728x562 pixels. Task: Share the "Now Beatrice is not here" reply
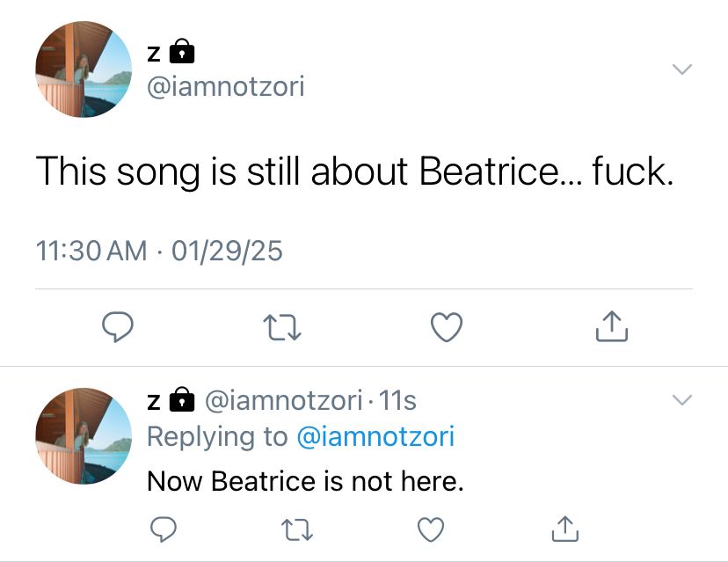(x=564, y=529)
